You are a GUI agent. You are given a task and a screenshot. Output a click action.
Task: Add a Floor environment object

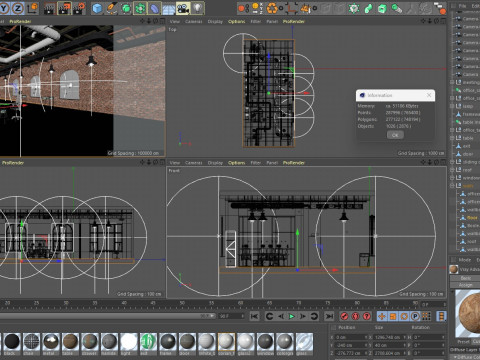169,8
